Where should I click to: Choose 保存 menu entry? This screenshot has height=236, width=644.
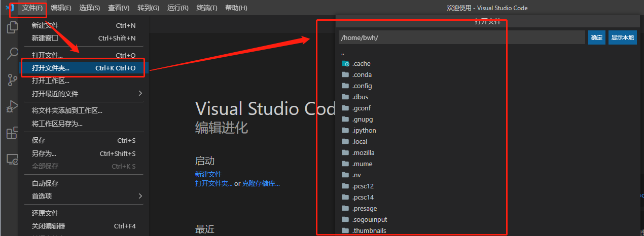83,140
